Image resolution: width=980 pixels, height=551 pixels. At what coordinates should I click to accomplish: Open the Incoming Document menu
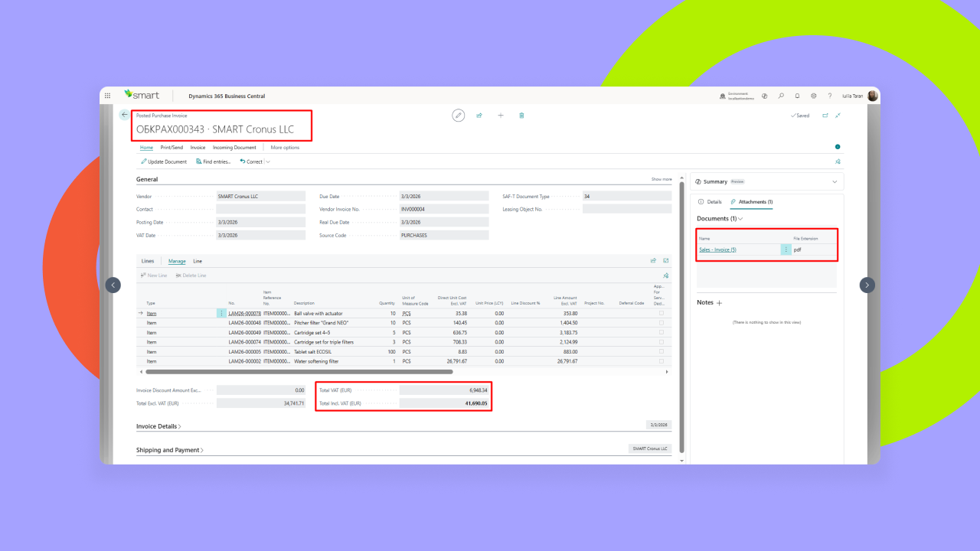[x=234, y=147]
